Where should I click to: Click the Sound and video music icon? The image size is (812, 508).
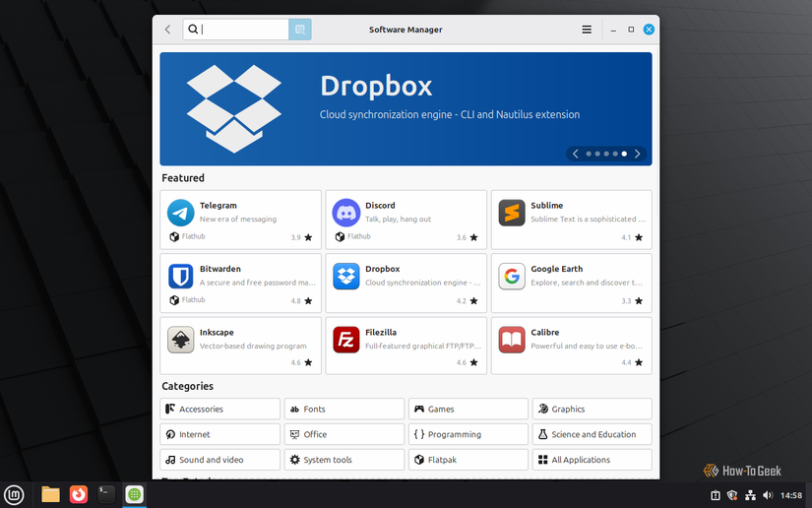pyautogui.click(x=170, y=460)
